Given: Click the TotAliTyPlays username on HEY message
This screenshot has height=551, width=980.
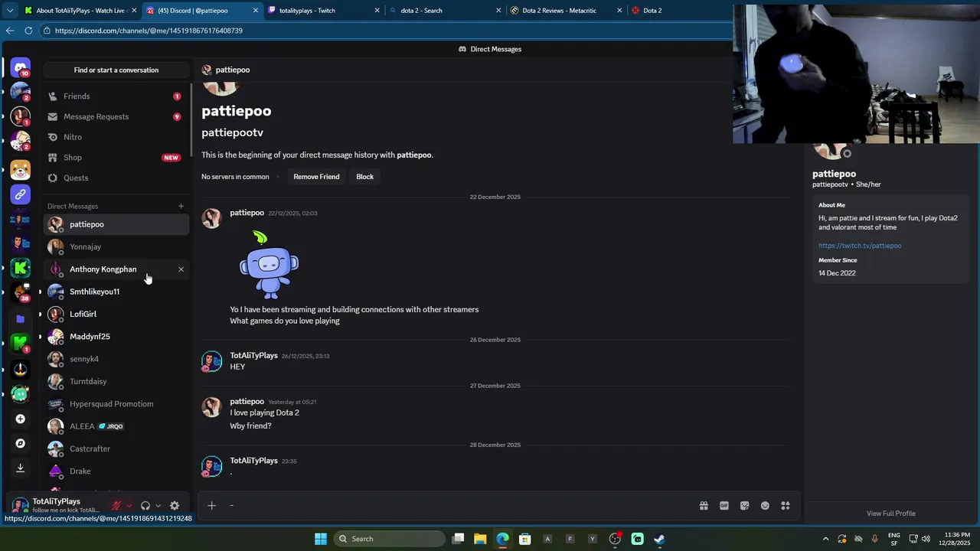Looking at the screenshot, I should tap(253, 355).
